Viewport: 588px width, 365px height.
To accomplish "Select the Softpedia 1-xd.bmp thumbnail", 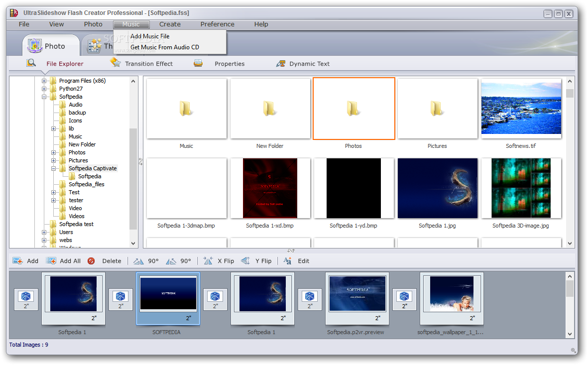I will [270, 188].
